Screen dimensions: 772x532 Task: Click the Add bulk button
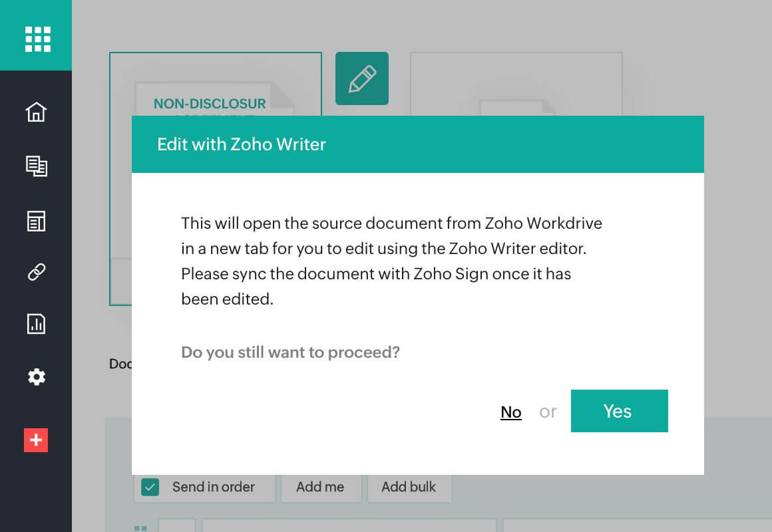409,487
